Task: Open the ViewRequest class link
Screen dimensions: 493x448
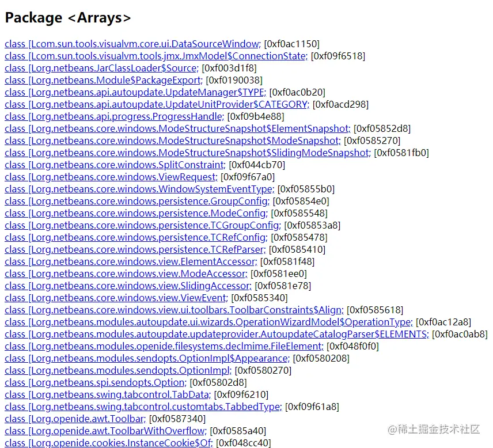Action: (x=111, y=177)
